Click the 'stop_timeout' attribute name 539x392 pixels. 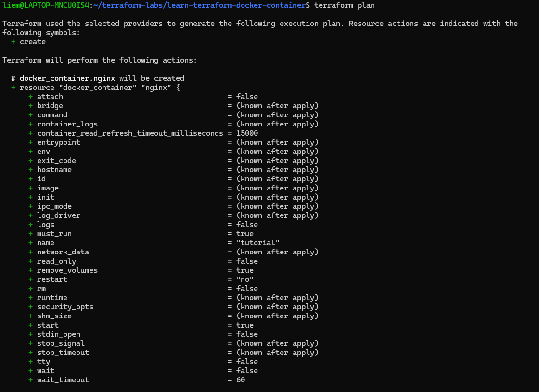click(63, 353)
